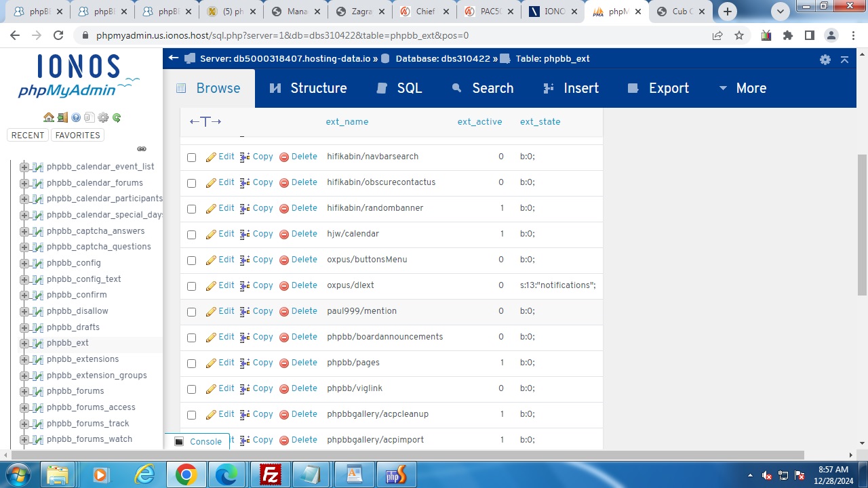Click the log out door icon
This screenshot has height=488, width=868.
62,117
